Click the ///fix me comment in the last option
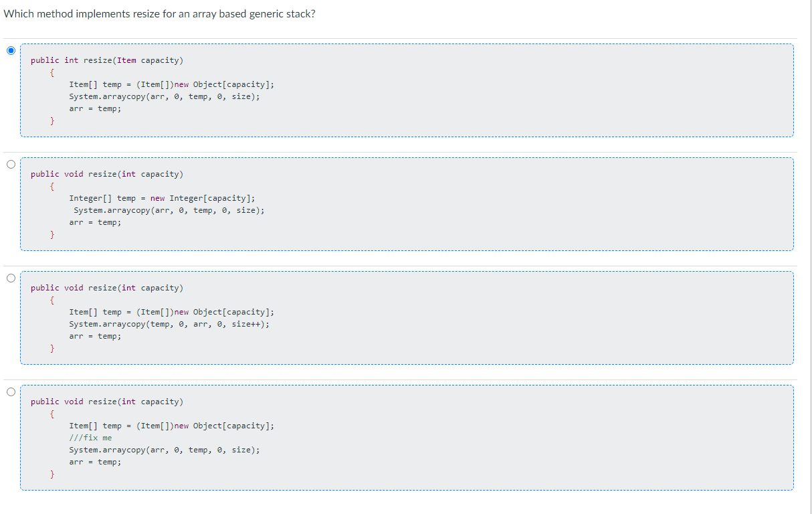This screenshot has width=812, height=514. tap(89, 437)
